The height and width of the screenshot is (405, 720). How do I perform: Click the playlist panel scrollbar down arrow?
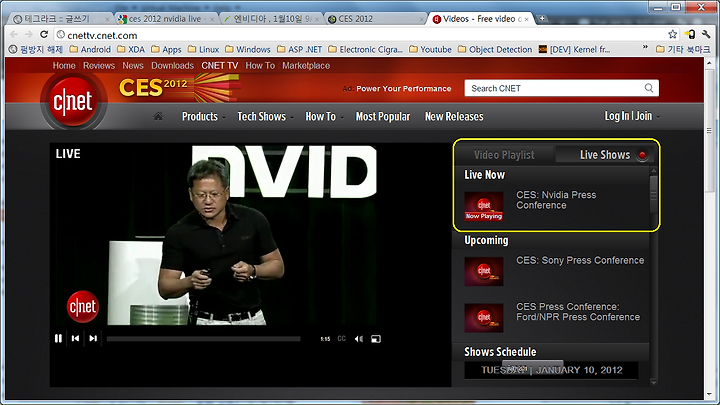click(x=654, y=382)
